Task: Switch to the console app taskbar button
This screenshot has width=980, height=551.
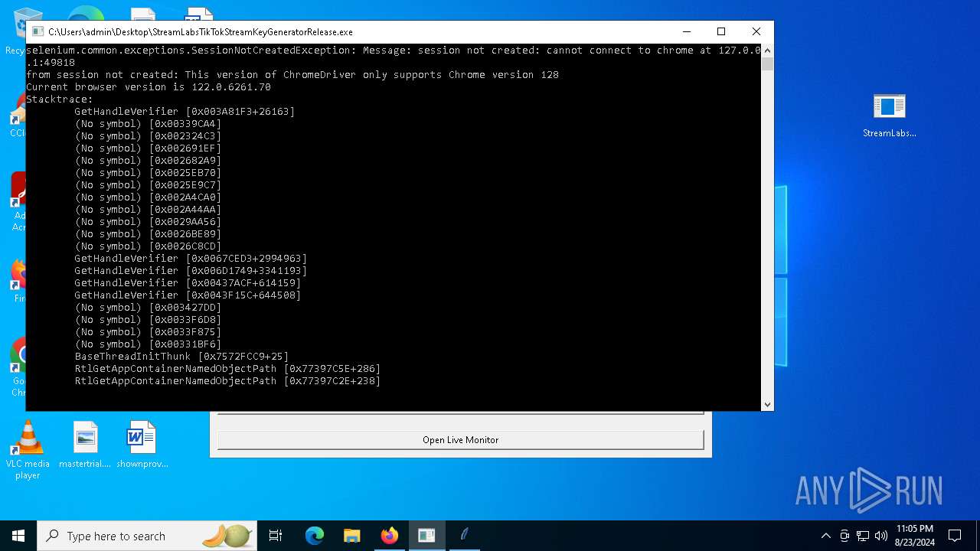Action: pos(426,536)
